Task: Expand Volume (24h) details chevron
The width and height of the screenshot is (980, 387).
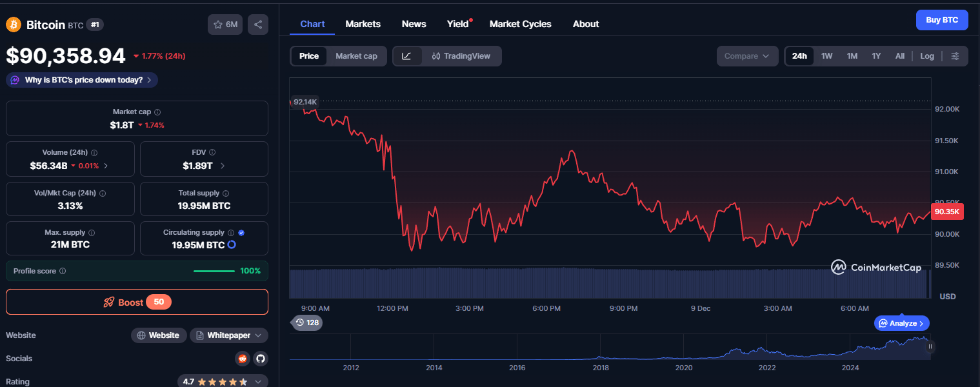Action: (106, 166)
